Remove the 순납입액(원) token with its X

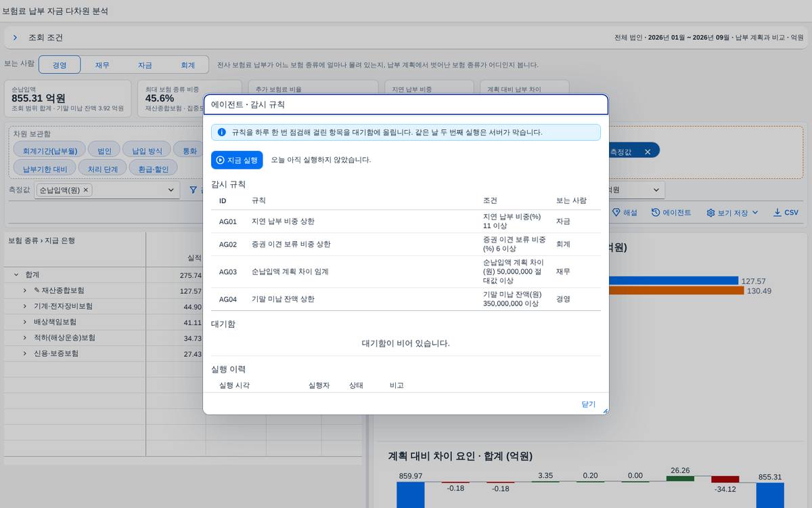click(86, 190)
